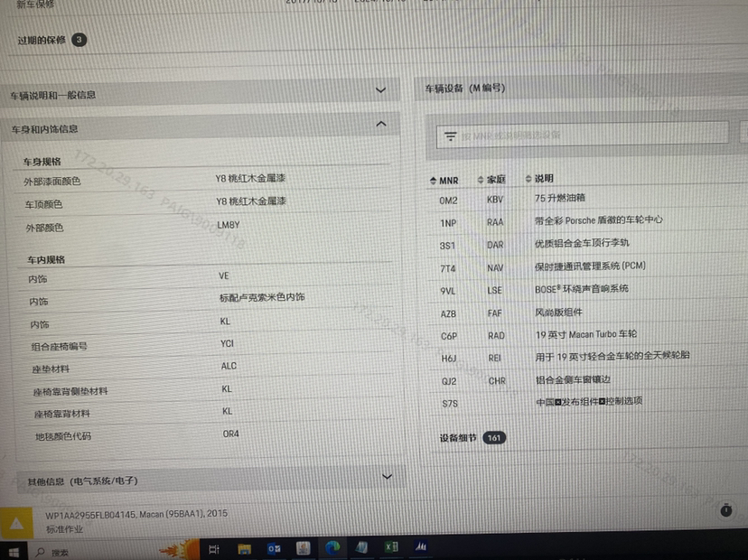Click the family code CHR
Screen dimensions: 748x560
[497, 380]
